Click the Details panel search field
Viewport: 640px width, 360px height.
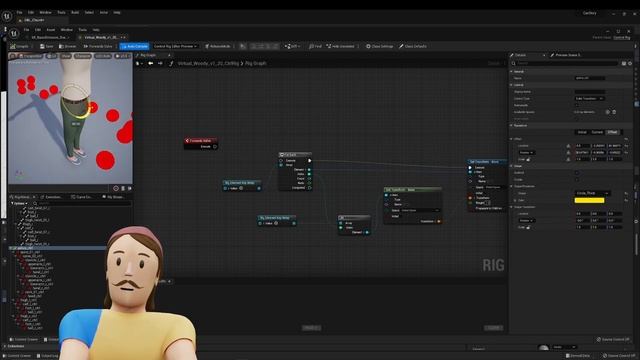click(565, 63)
